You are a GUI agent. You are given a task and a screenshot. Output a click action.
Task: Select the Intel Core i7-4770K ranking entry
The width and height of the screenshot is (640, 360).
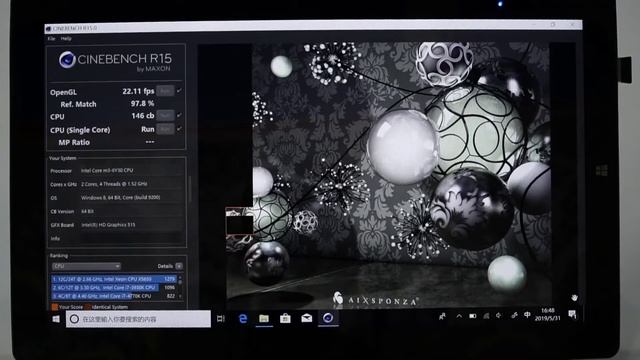click(x=114, y=296)
